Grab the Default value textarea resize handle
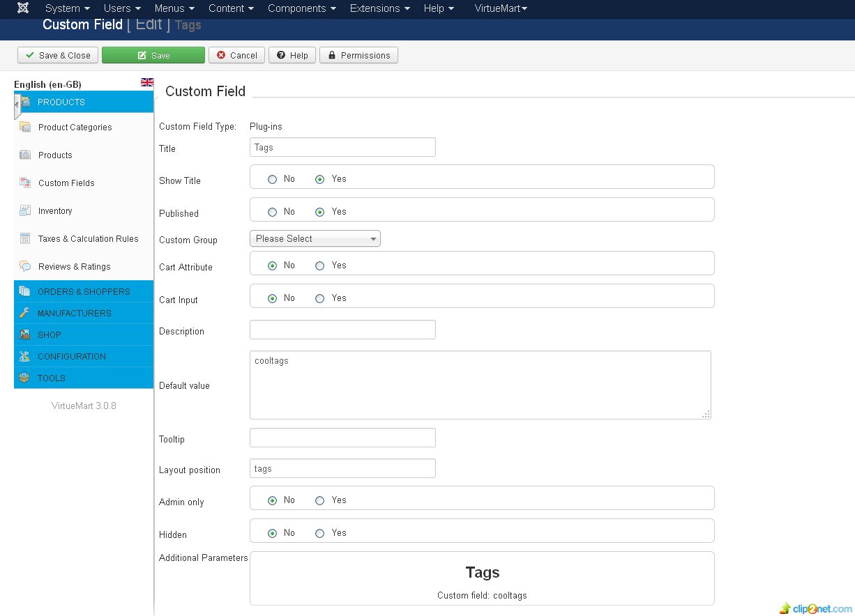The width and height of the screenshot is (855, 616). point(706,414)
